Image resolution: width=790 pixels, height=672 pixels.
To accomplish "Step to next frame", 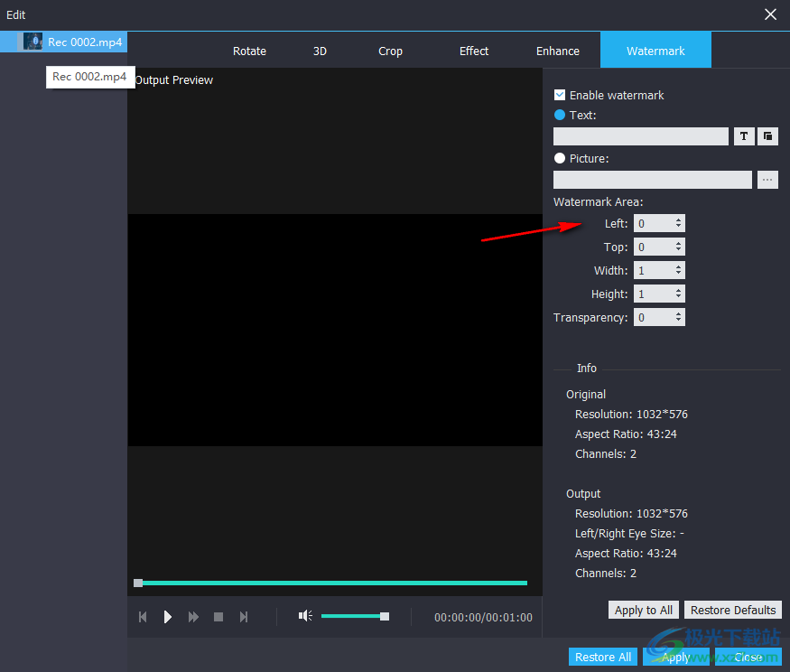I will pos(244,617).
